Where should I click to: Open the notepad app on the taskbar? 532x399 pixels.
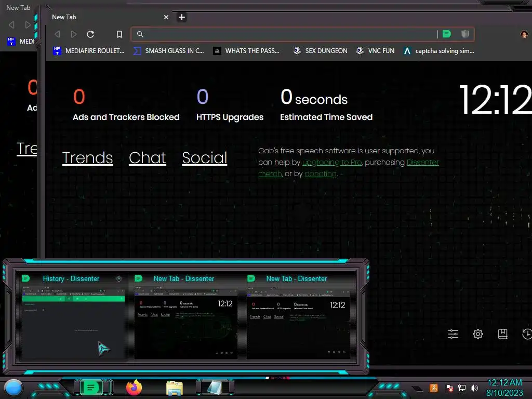(215, 388)
